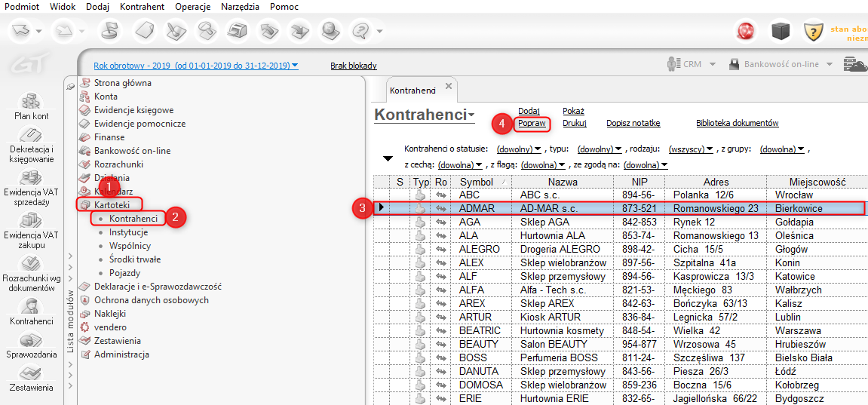Open the status filter (dowolny) dropdown
Screen dimensions: 868x405
click(x=519, y=149)
